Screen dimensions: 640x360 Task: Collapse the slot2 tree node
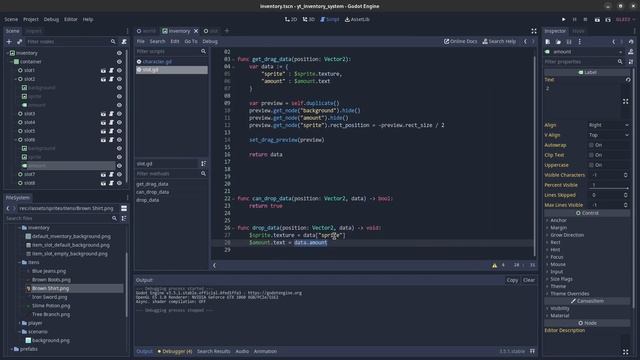(x=16, y=79)
